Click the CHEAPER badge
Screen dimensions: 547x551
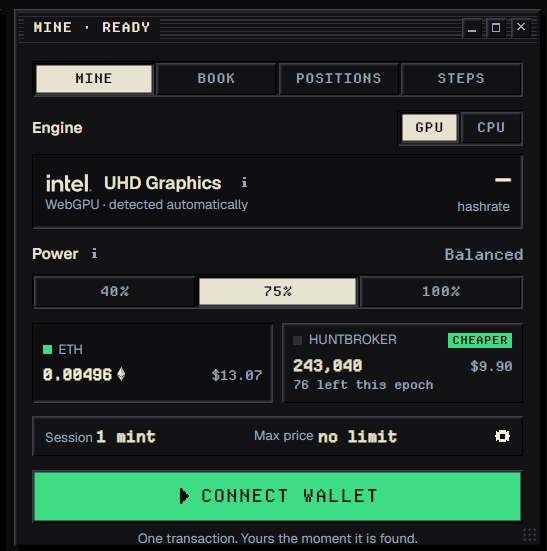[x=480, y=340]
